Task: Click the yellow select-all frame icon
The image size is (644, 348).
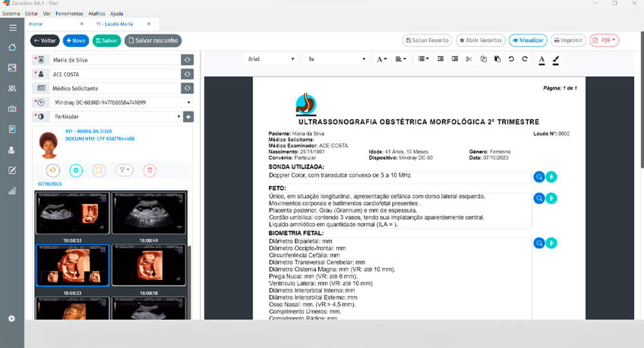Action: (x=99, y=170)
